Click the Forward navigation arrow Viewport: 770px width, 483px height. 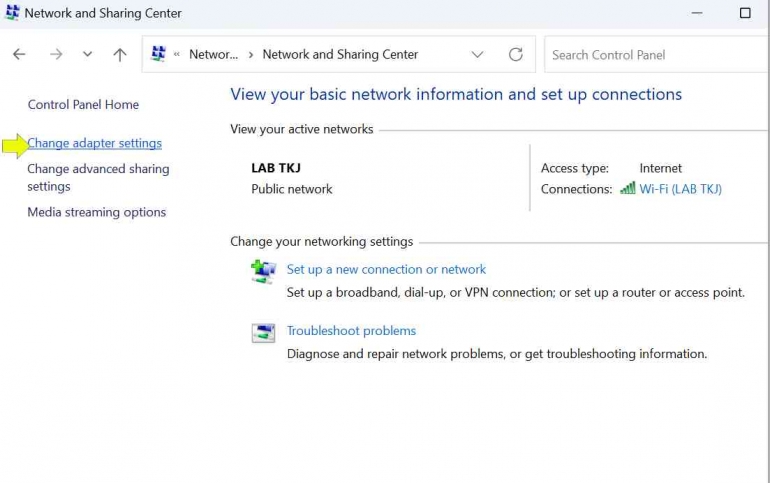(x=56, y=55)
